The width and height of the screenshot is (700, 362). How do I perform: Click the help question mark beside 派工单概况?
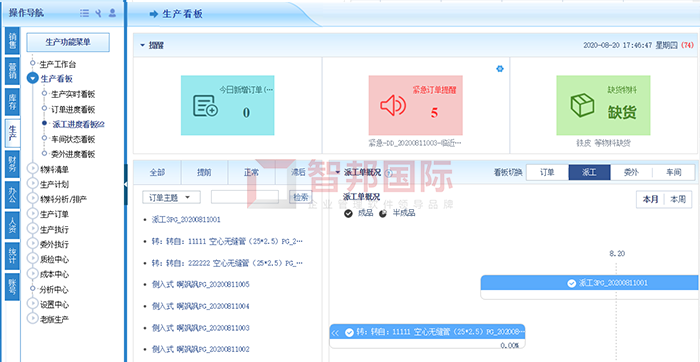[x=388, y=173]
